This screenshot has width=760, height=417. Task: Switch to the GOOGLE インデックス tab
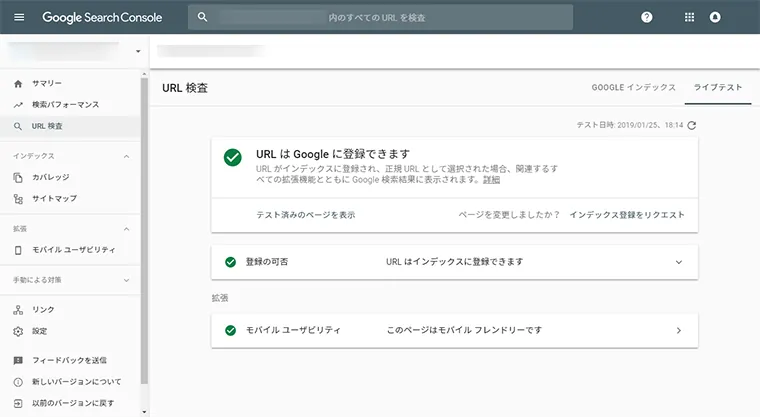[x=633, y=88]
